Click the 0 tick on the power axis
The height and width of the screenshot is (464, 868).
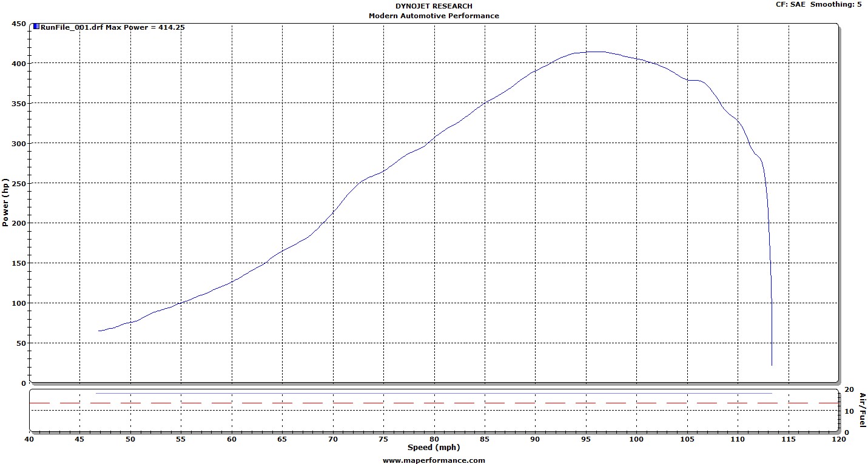(x=23, y=383)
